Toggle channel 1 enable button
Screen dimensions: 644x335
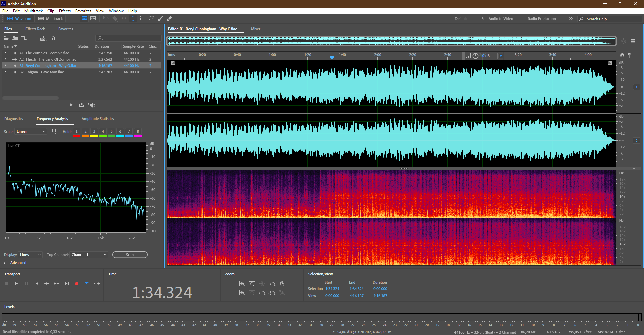637,87
